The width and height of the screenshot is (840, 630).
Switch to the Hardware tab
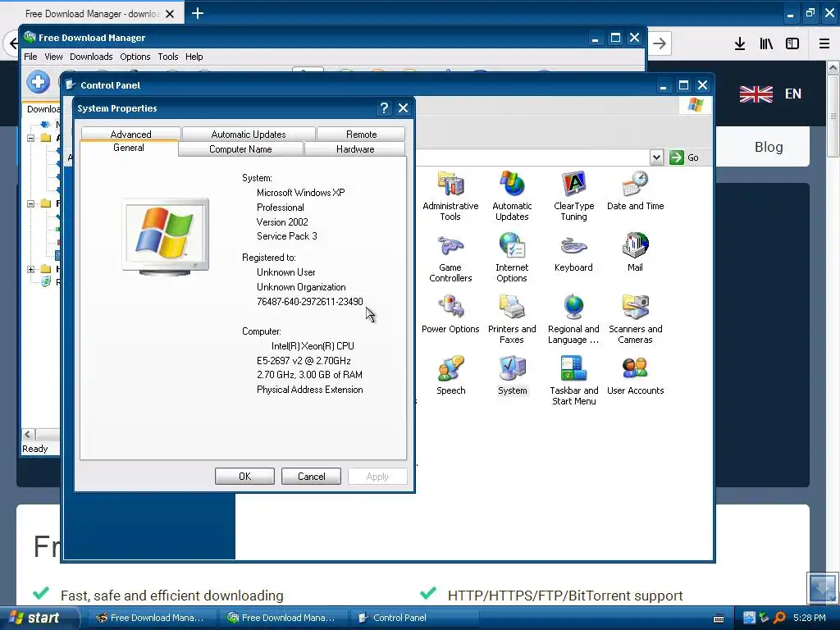[x=355, y=149]
